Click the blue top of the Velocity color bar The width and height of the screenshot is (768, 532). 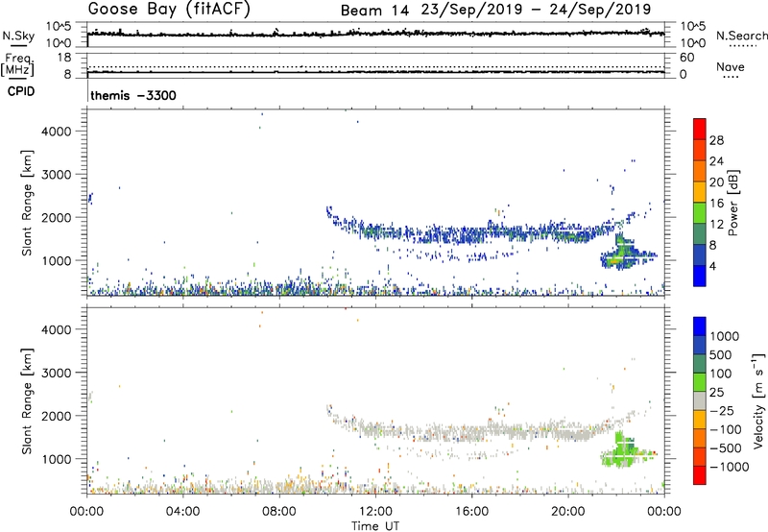[x=700, y=326]
